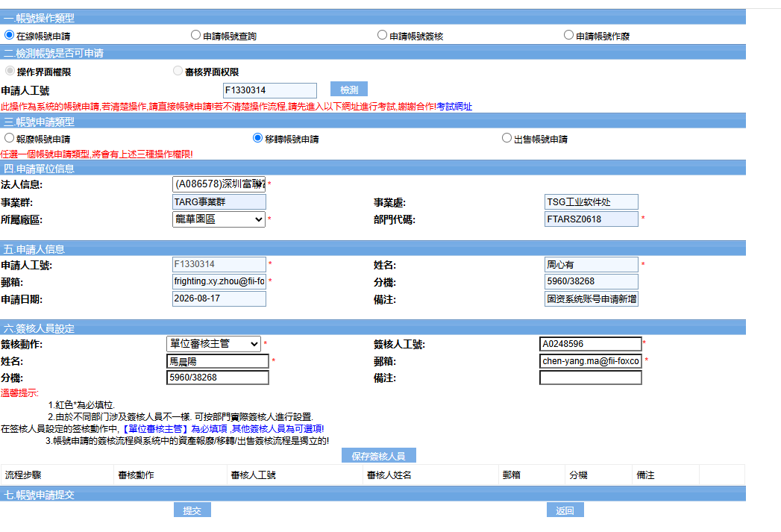Open the 簽核動作 dropdown showing 單位審核主管
The width and height of the screenshot is (781, 532).
point(213,344)
